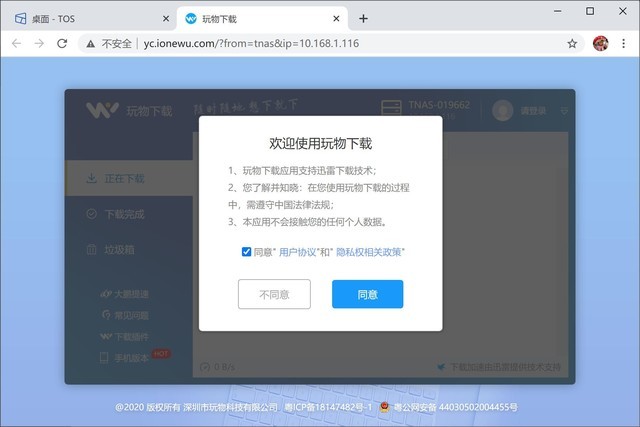Click the 粤公网安备 44030502004455号 link
This screenshot has height=427, width=640.
click(449, 407)
